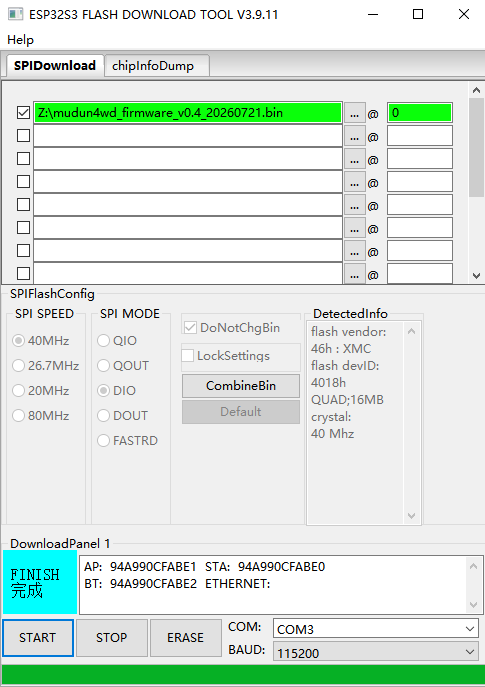Expand the COM3 port dropdown
Viewport: 485px width, 687px height.
click(x=376, y=629)
